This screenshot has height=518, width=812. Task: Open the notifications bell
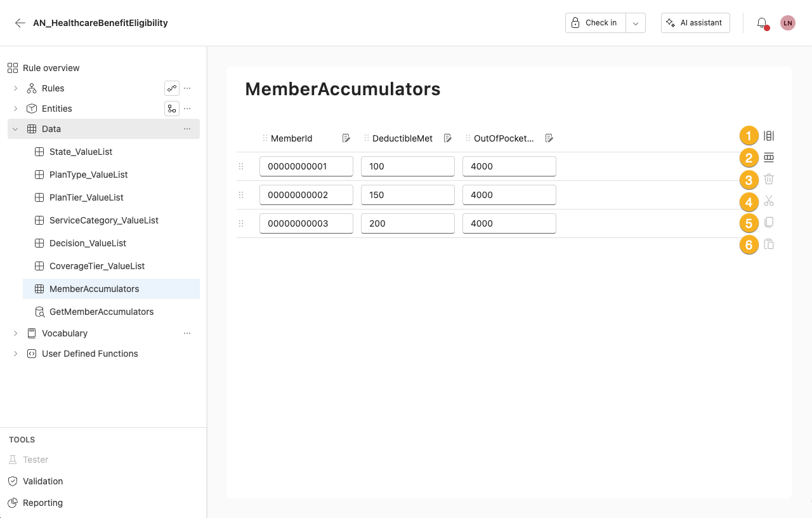click(x=762, y=23)
